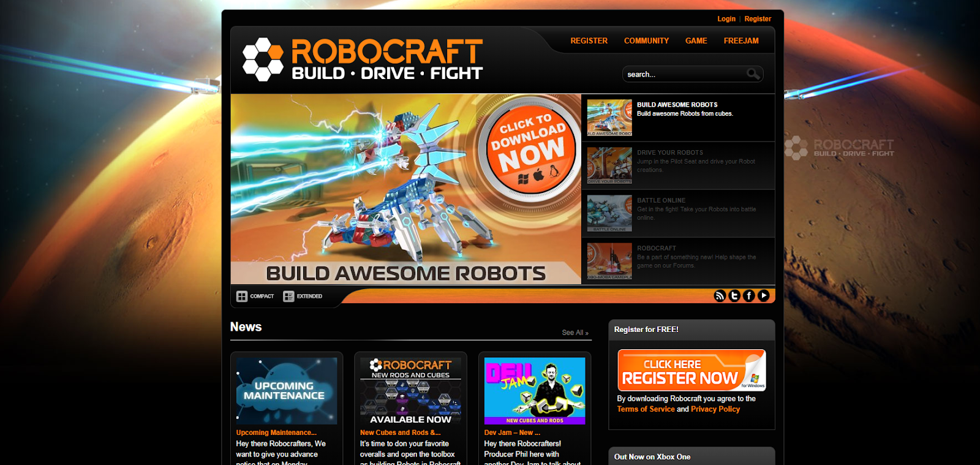Screen dimensions: 980x465
Task: Click the search magnifier icon
Action: (x=753, y=74)
